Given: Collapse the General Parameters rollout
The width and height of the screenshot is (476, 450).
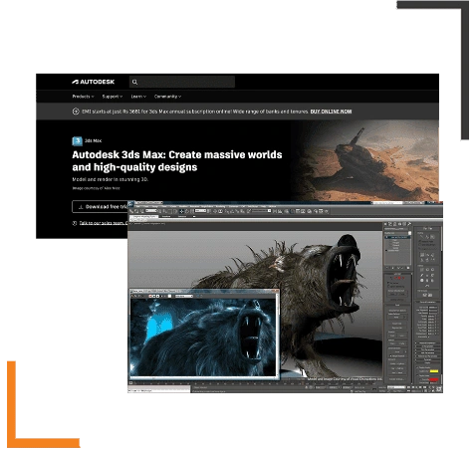Looking at the screenshot, I should pyautogui.click(x=427, y=302).
